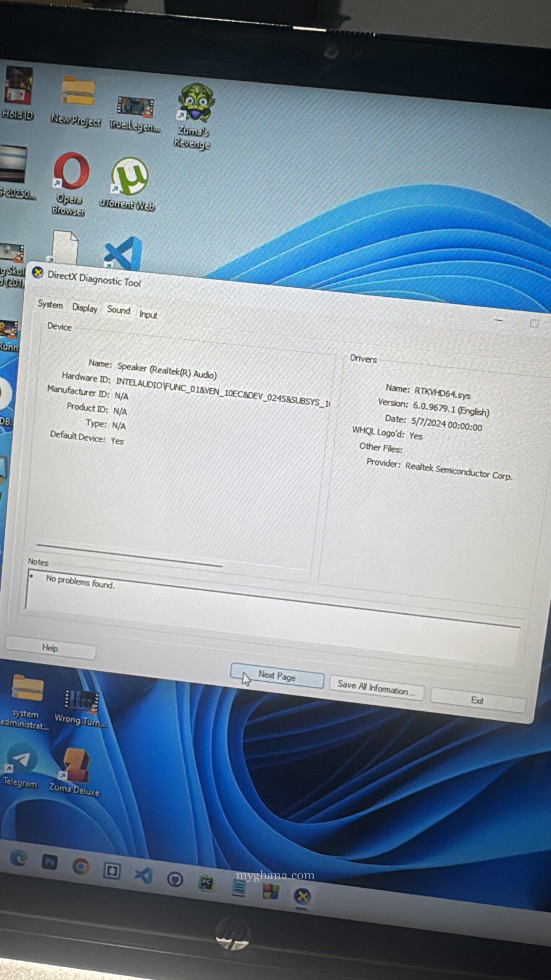Click the Default Device Yes value
Viewport: 551px width, 980px height.
[x=117, y=441]
